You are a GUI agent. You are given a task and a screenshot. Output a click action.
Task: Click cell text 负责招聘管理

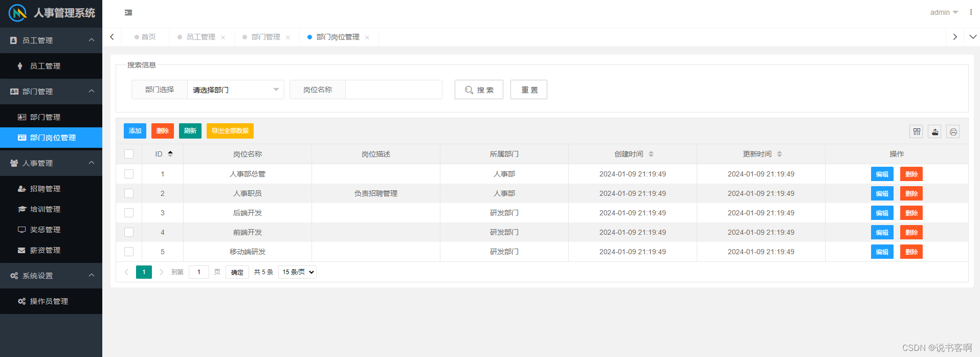coord(376,193)
